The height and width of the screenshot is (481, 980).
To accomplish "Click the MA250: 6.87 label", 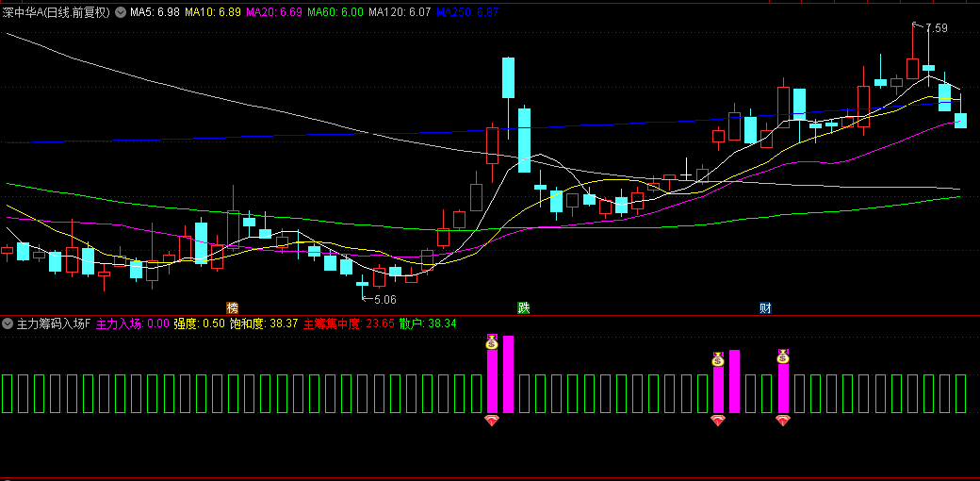I will point(467,12).
